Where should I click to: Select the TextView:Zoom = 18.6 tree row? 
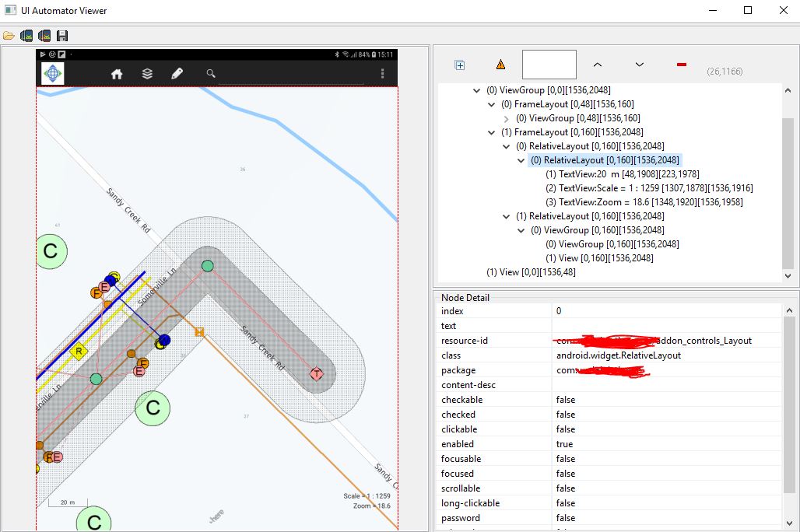(x=644, y=202)
